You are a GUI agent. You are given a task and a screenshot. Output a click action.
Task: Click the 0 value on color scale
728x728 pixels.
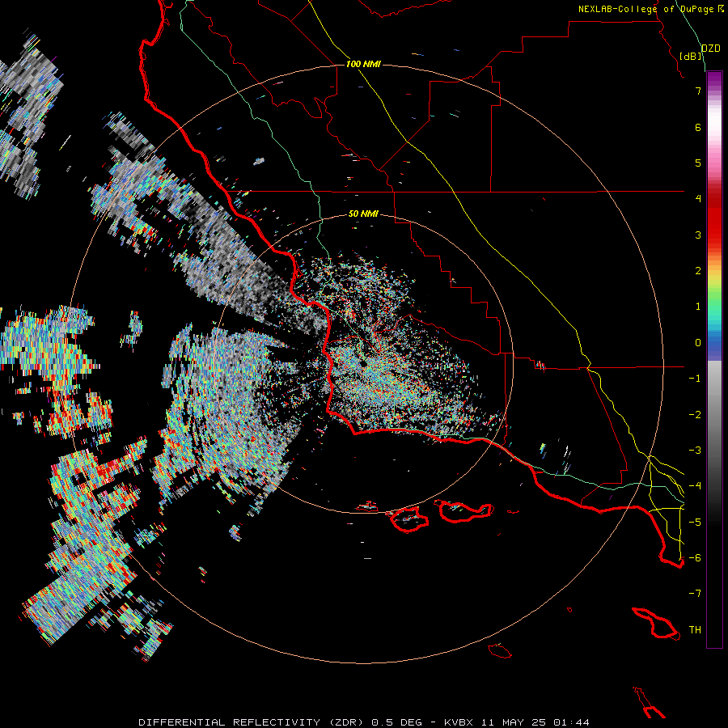698,343
